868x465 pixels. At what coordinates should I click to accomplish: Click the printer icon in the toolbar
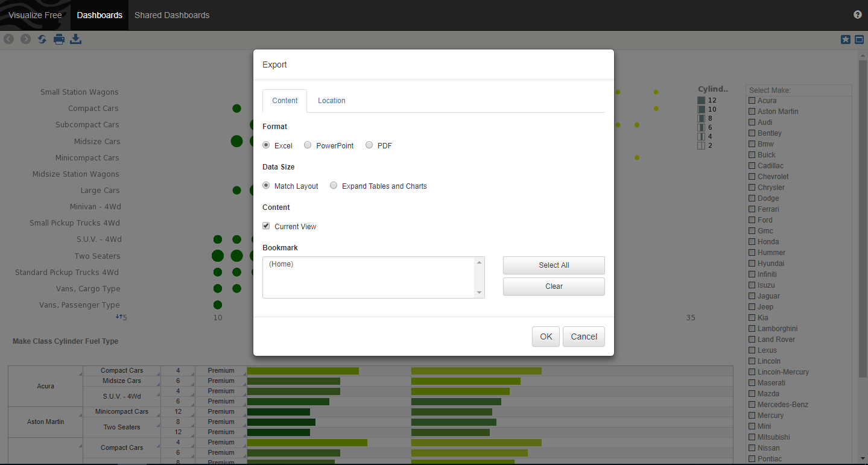(59, 39)
